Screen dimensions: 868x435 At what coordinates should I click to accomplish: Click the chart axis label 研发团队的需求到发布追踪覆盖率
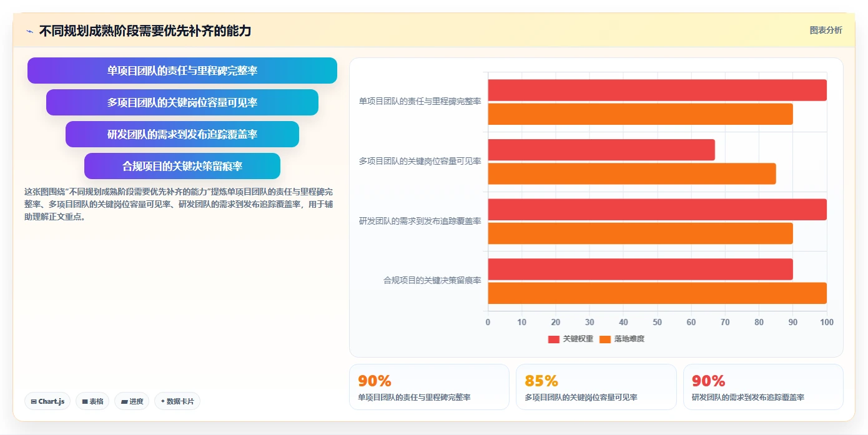click(x=420, y=221)
